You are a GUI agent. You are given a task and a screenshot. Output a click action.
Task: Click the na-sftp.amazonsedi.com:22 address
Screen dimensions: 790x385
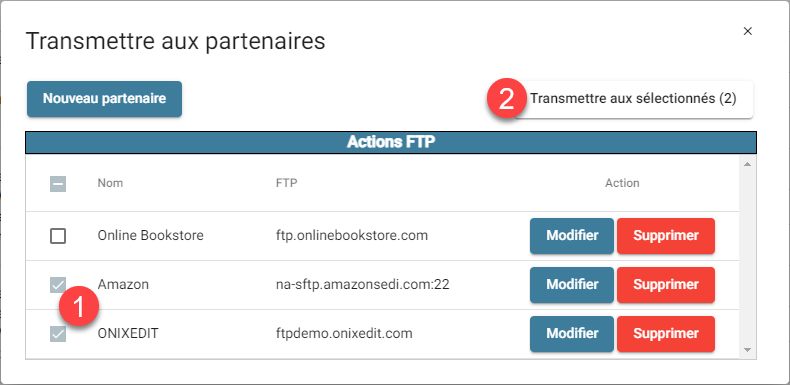362,285
